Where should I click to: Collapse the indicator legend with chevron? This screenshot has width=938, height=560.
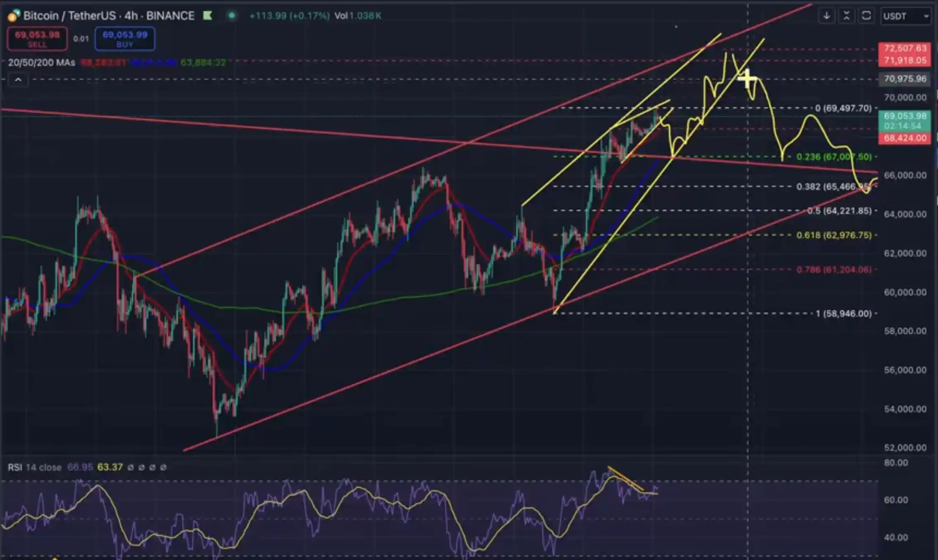tap(18, 79)
